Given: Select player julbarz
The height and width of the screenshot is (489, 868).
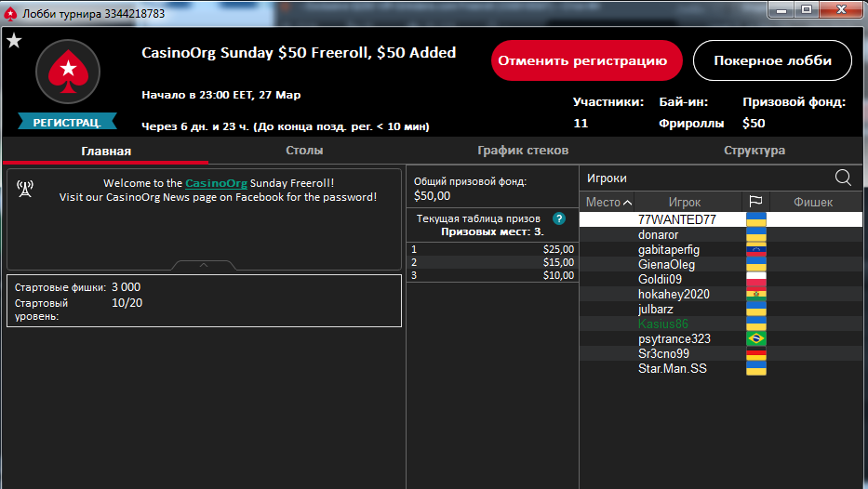Looking at the screenshot, I should click(x=721, y=310).
